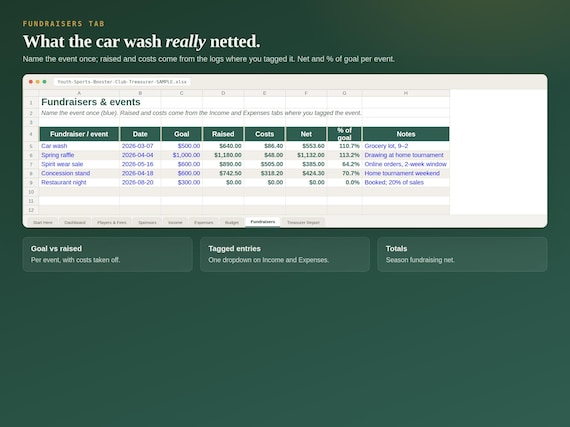570x427 pixels.
Task: Open the Treasurer Report tab
Action: tap(303, 222)
